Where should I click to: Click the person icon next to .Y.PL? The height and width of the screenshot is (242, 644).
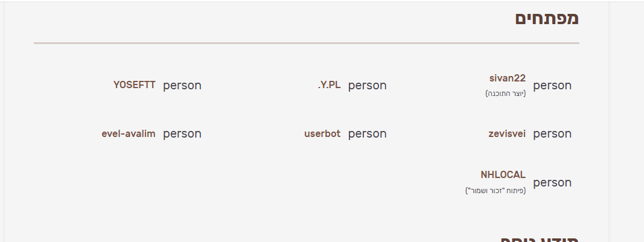click(367, 85)
